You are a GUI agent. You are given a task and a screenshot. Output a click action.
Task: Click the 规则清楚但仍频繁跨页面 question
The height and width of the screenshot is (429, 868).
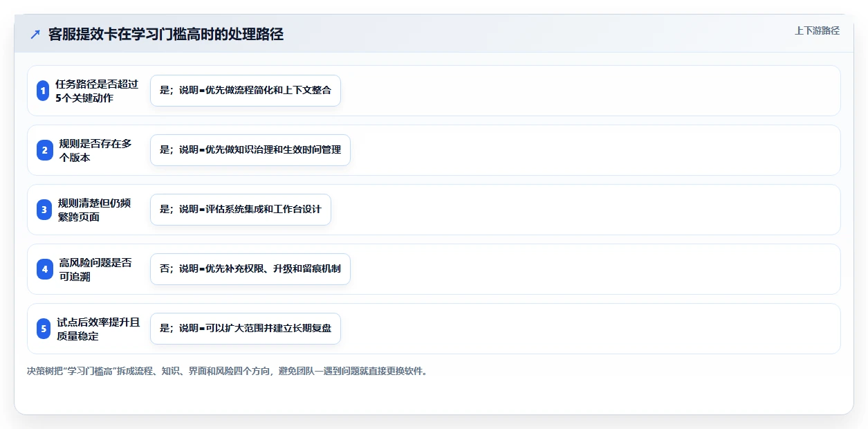click(x=95, y=210)
